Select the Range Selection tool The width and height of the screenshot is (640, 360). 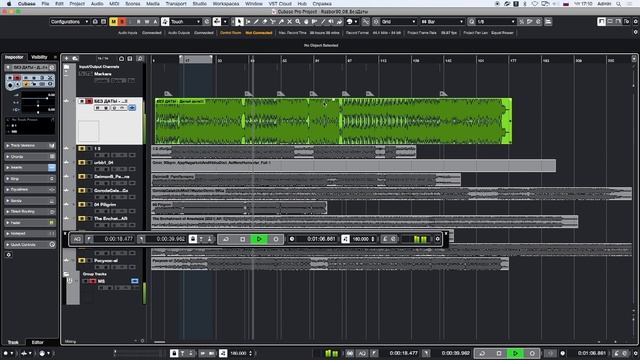pos(248,22)
